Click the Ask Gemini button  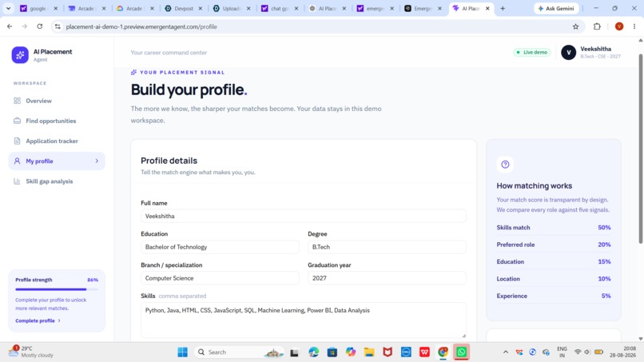(x=557, y=8)
